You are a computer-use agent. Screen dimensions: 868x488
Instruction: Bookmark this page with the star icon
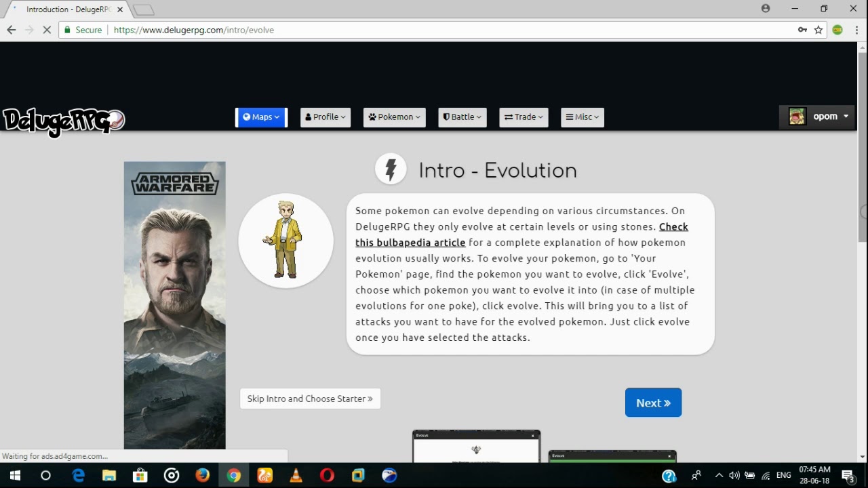[818, 30]
